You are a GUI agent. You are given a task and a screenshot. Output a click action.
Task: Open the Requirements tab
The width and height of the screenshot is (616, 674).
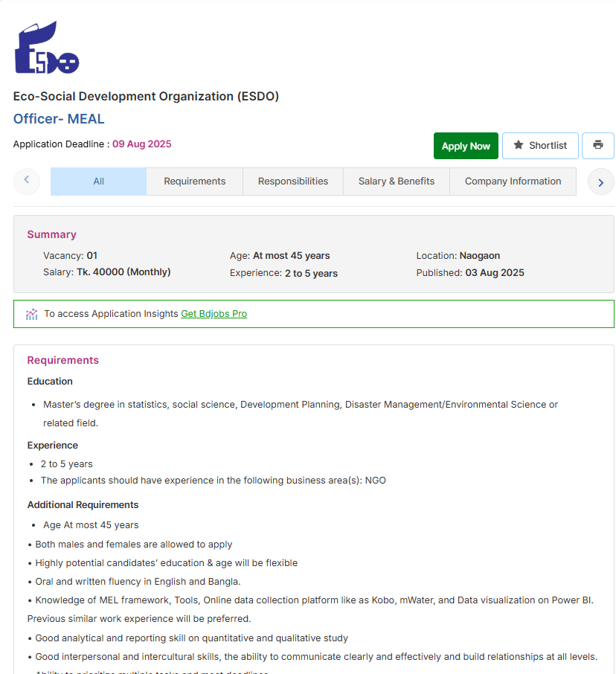(x=194, y=182)
